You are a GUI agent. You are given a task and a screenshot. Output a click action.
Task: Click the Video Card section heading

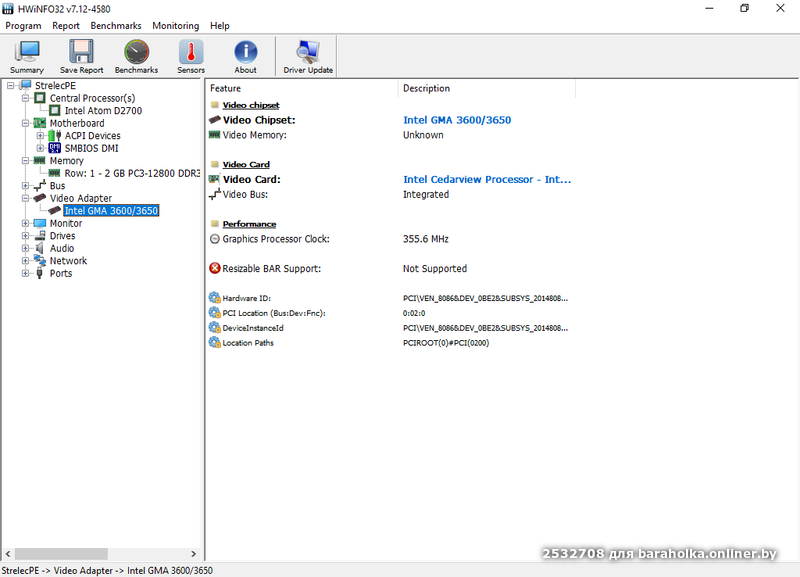pos(246,164)
